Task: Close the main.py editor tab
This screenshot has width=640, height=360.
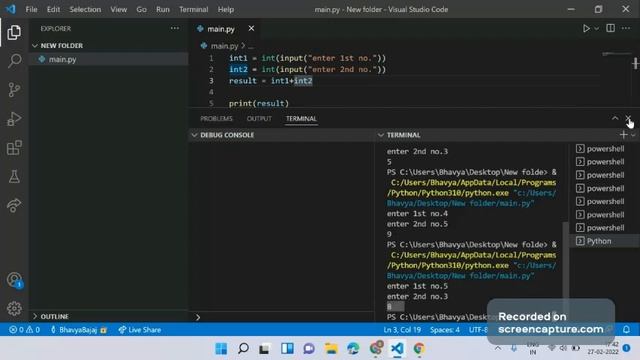Action: 251,28
